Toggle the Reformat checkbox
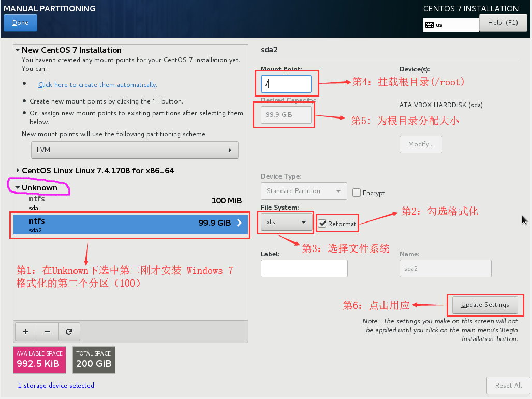532x399 pixels. 322,224
